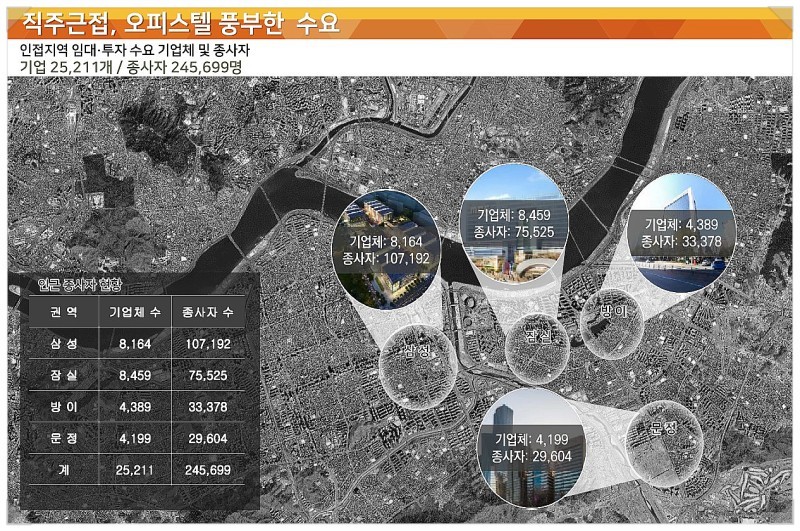Click the 문정 circular tower photo

coord(530,445)
